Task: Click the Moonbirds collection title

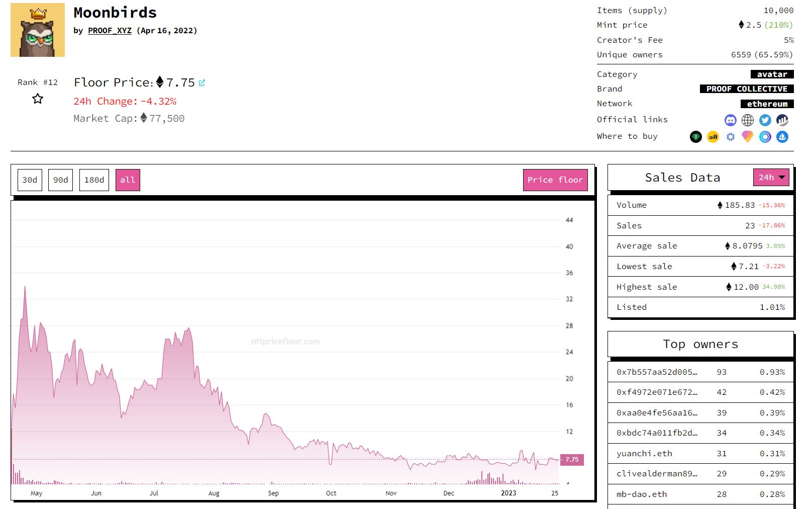Action: point(115,13)
